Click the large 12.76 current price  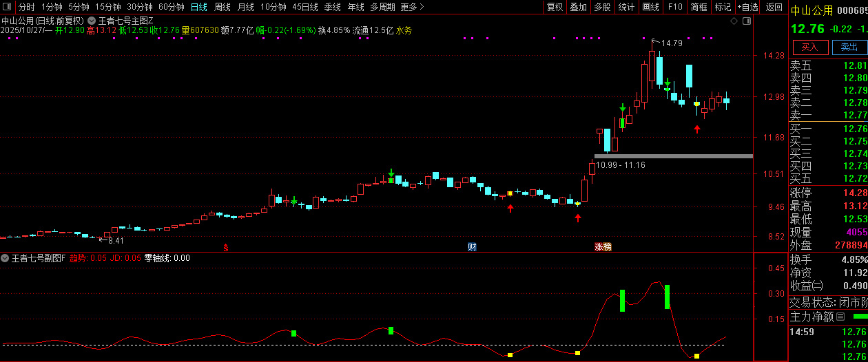[x=807, y=29]
